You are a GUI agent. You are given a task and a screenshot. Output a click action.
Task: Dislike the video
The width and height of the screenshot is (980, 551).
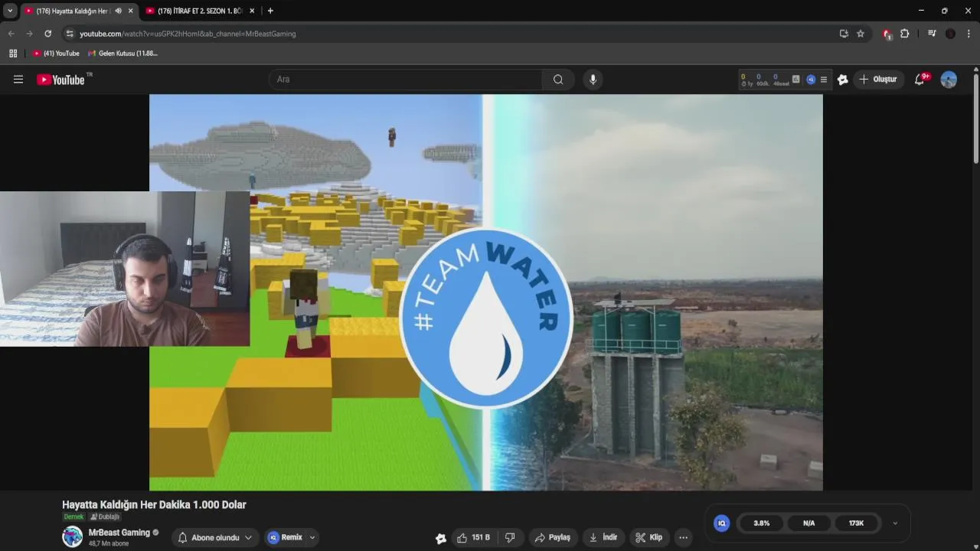(x=510, y=537)
